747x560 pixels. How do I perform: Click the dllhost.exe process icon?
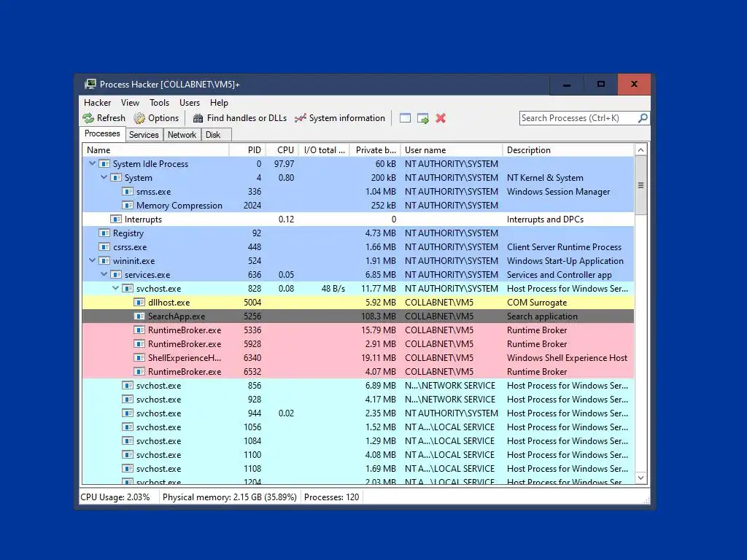[139, 303]
